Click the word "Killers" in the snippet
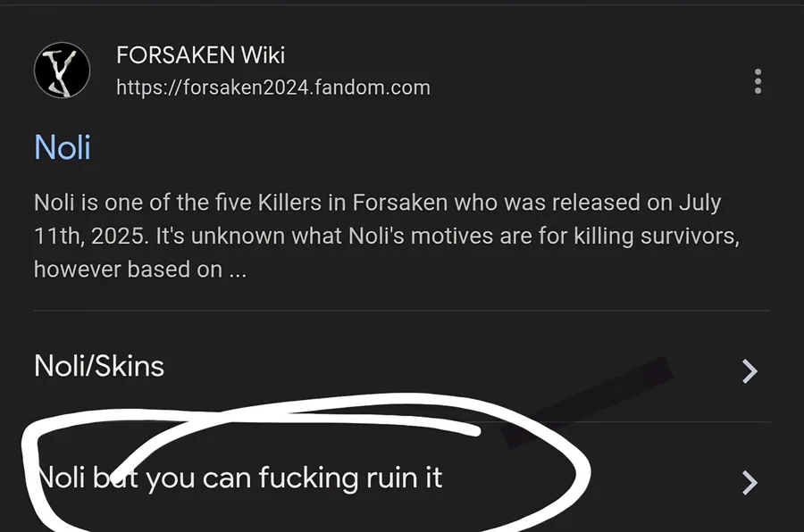 pyautogui.click(x=289, y=203)
